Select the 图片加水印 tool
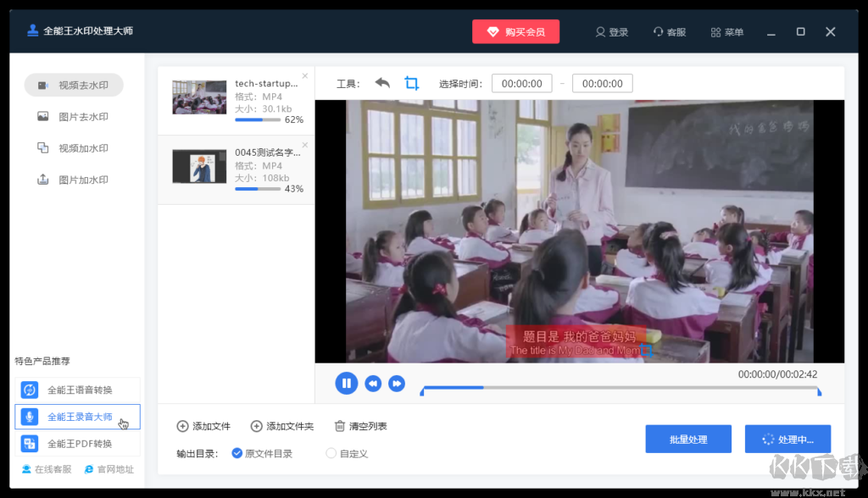Viewport: 868px width, 498px height. coord(74,179)
